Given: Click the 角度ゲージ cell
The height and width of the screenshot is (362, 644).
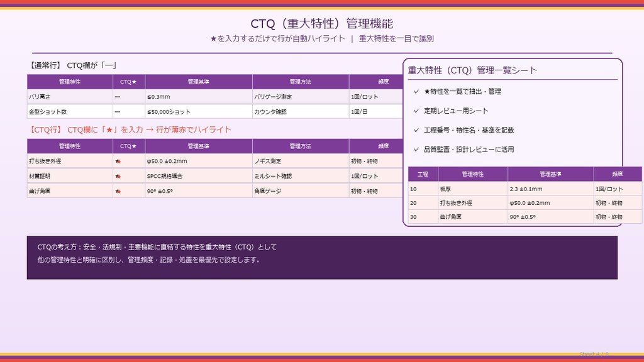Looking at the screenshot, I should (301, 191).
